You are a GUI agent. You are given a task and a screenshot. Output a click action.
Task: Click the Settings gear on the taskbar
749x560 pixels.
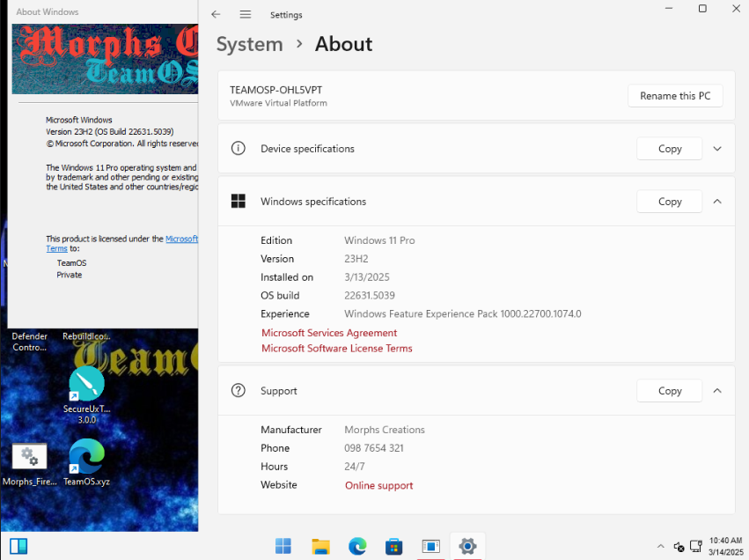(x=467, y=546)
